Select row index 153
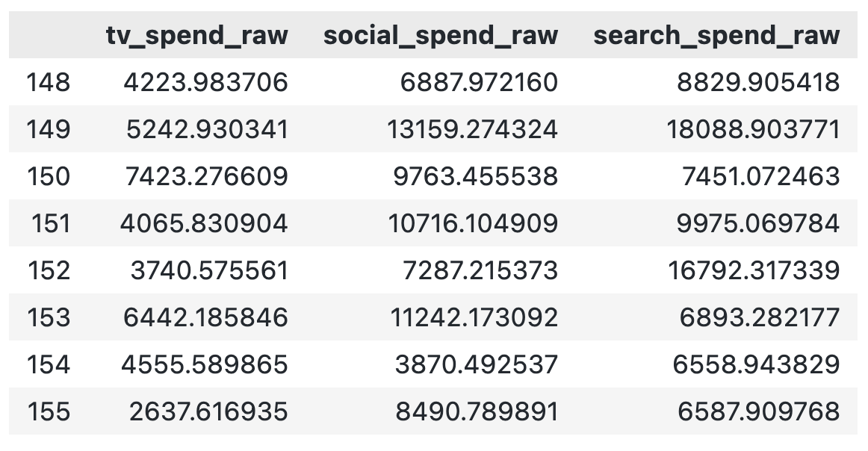The image size is (868, 451). [x=48, y=317]
